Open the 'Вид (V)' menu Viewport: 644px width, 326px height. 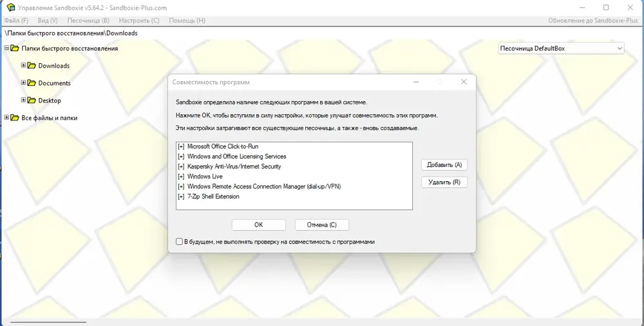click(48, 21)
